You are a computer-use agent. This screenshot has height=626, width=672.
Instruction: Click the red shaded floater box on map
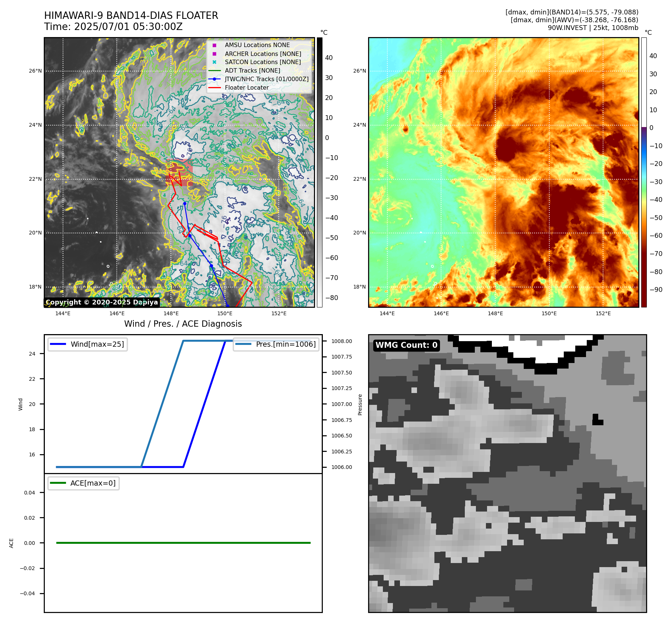(x=179, y=172)
